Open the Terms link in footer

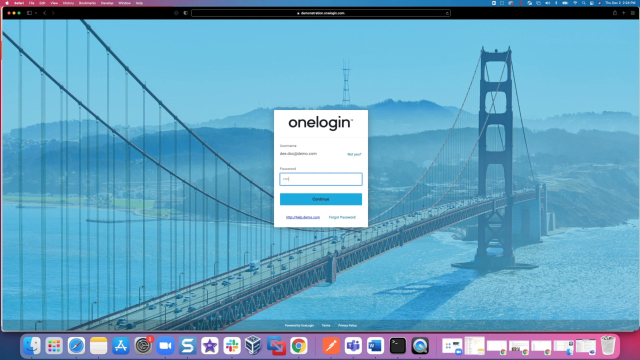(x=326, y=325)
